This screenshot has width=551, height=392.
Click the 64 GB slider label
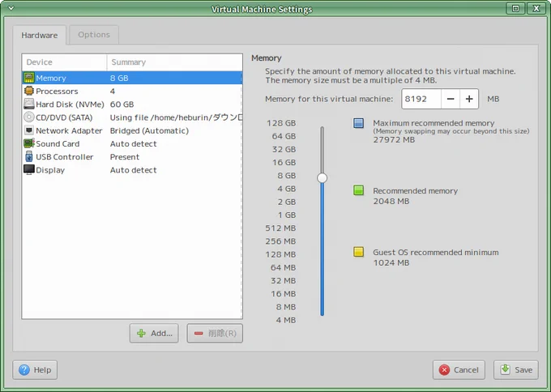click(284, 136)
